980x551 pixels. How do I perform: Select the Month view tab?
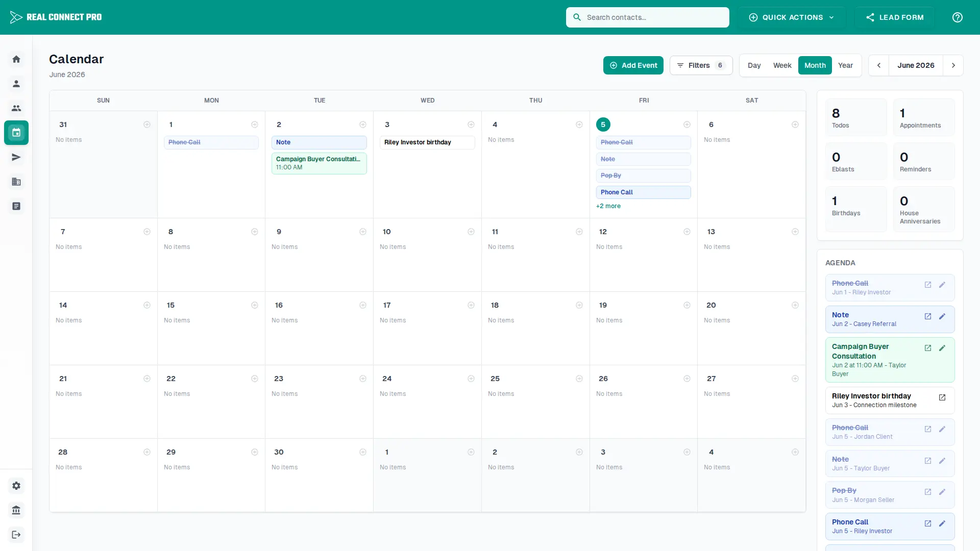(x=815, y=65)
